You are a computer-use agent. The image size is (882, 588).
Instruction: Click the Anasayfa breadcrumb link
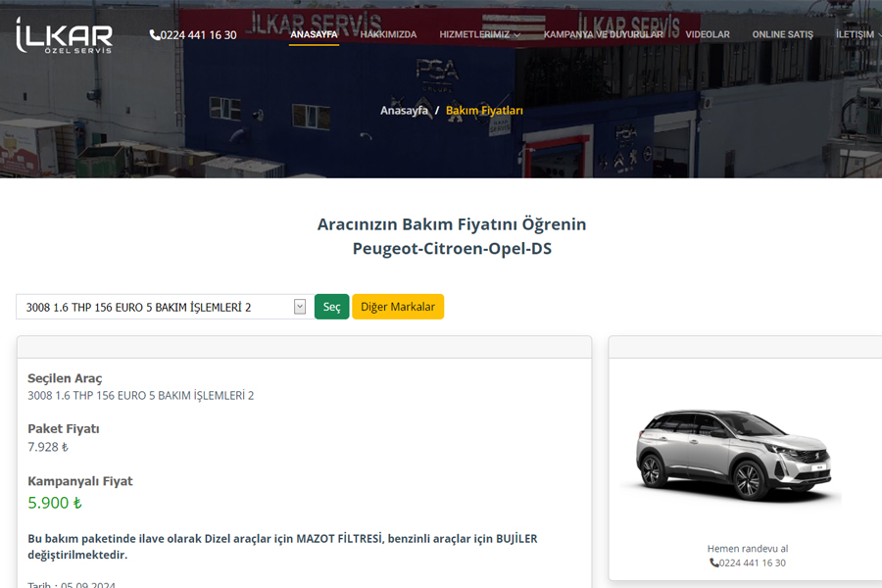pos(404,111)
